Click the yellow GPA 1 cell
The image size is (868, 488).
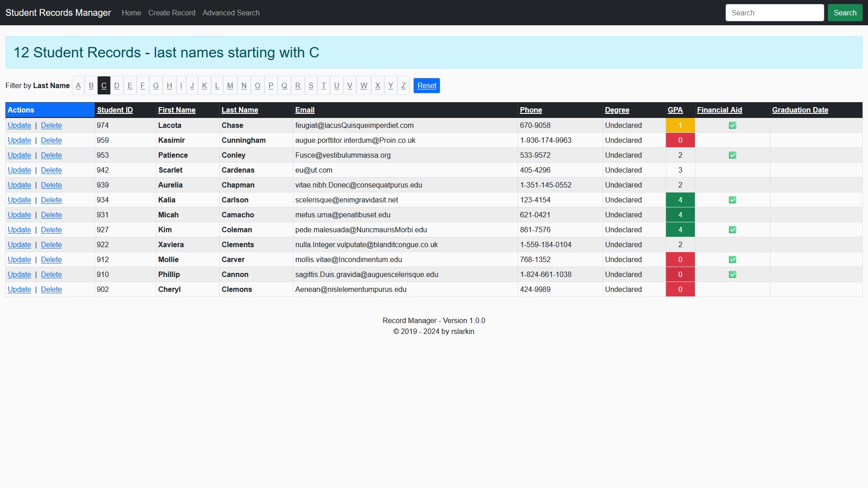click(680, 126)
